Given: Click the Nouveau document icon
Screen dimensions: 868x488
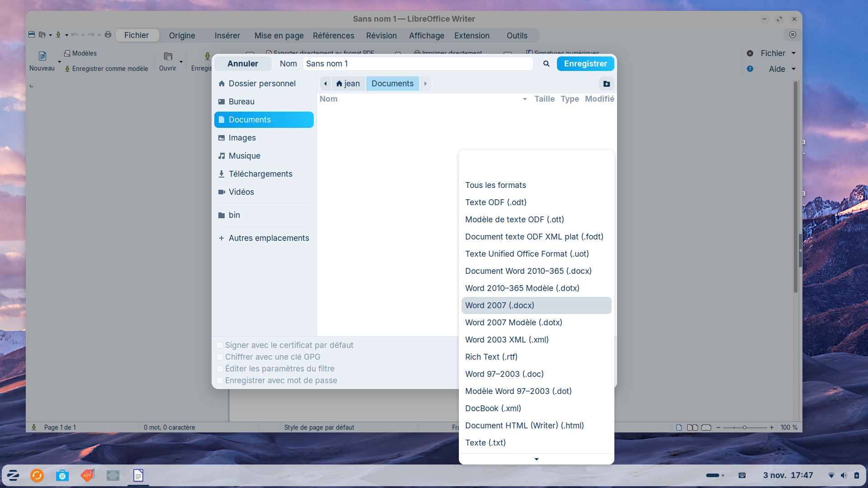Looking at the screenshot, I should pyautogui.click(x=42, y=56).
